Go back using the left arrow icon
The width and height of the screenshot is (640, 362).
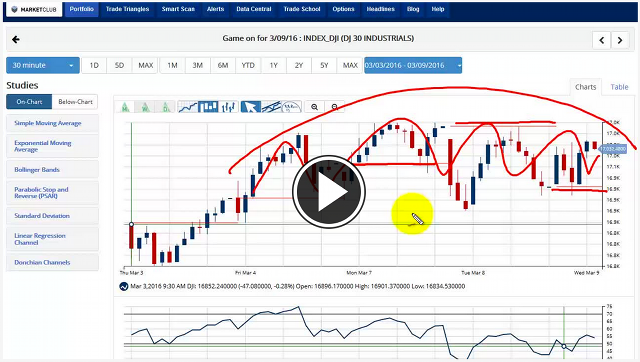pos(16,39)
